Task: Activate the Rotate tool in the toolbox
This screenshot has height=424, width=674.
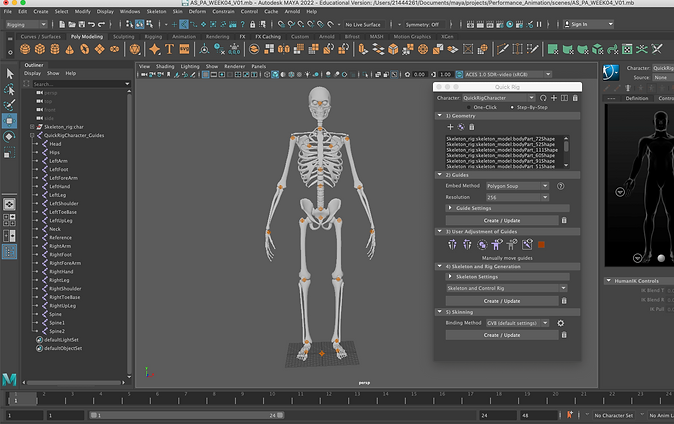Action: 9,137
